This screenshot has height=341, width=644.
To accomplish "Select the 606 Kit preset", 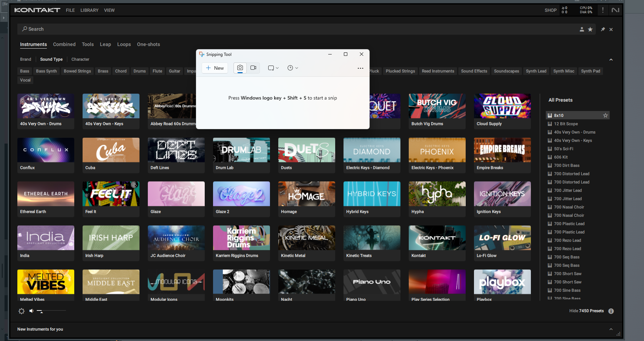I will pyautogui.click(x=578, y=157).
